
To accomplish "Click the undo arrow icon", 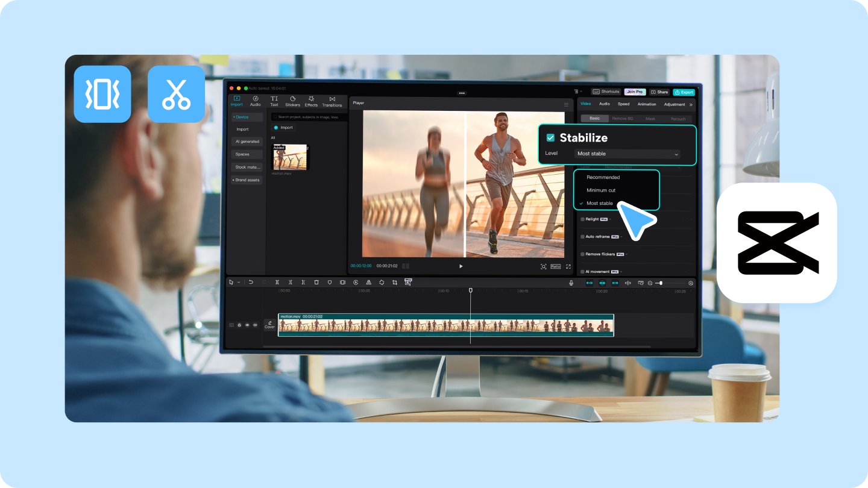I will click(251, 282).
